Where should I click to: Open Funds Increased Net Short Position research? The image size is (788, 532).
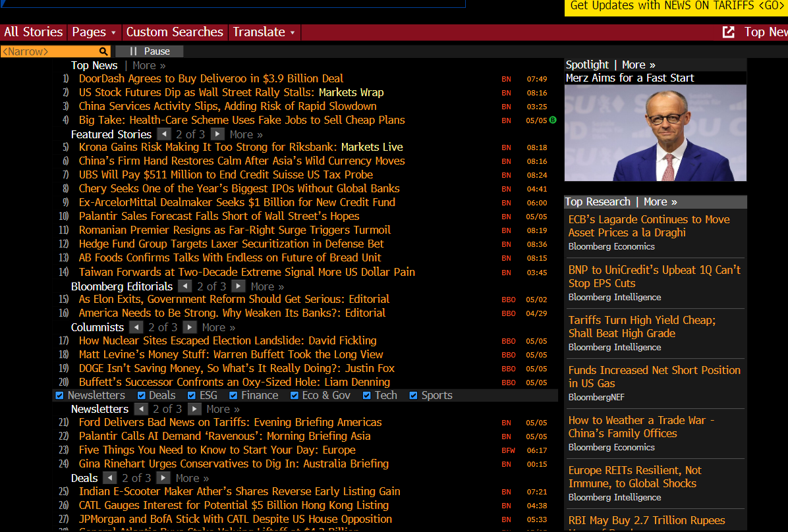654,377
